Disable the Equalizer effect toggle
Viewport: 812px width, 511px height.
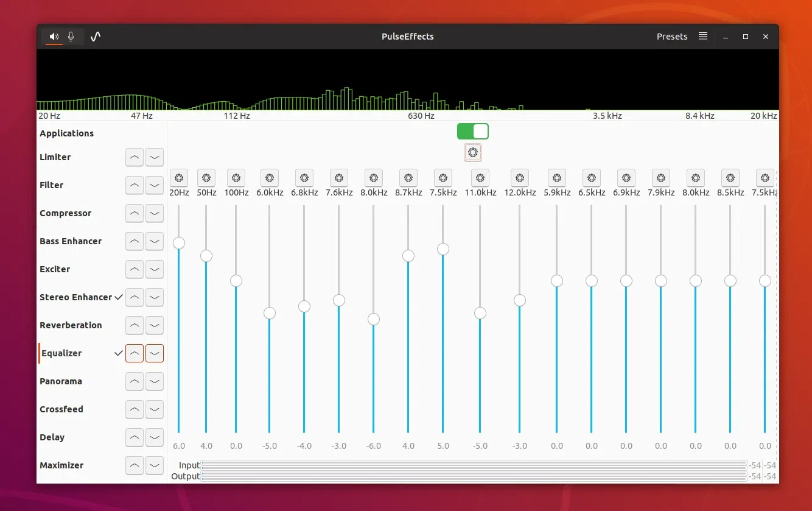tap(473, 131)
